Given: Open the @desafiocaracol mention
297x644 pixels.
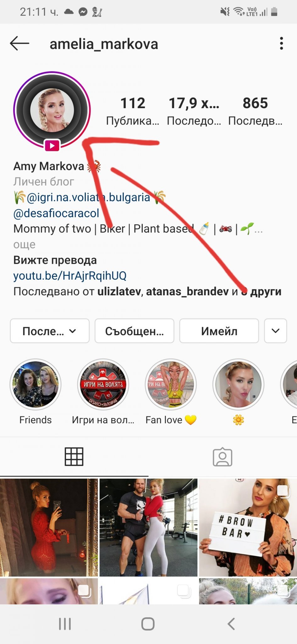Looking at the screenshot, I should 56,213.
